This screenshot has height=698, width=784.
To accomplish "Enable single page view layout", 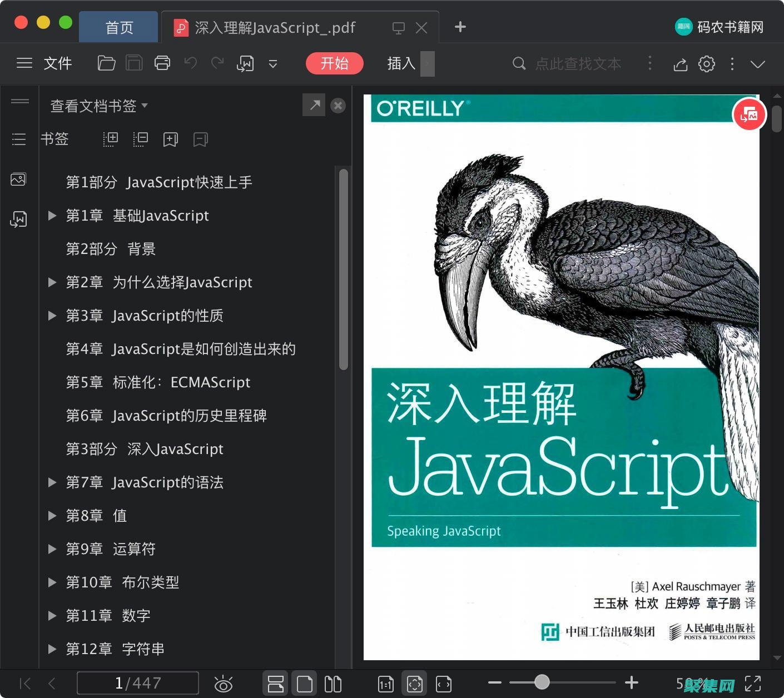I will tap(304, 683).
